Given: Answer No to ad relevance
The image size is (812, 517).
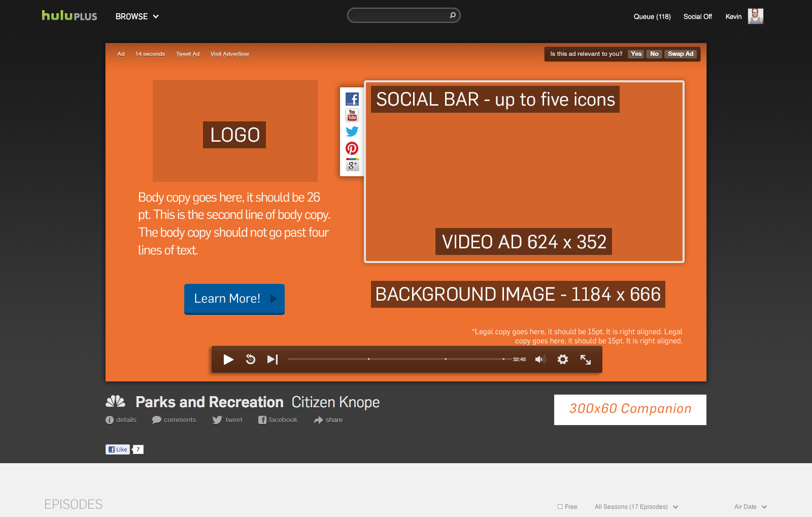Looking at the screenshot, I should [x=654, y=54].
